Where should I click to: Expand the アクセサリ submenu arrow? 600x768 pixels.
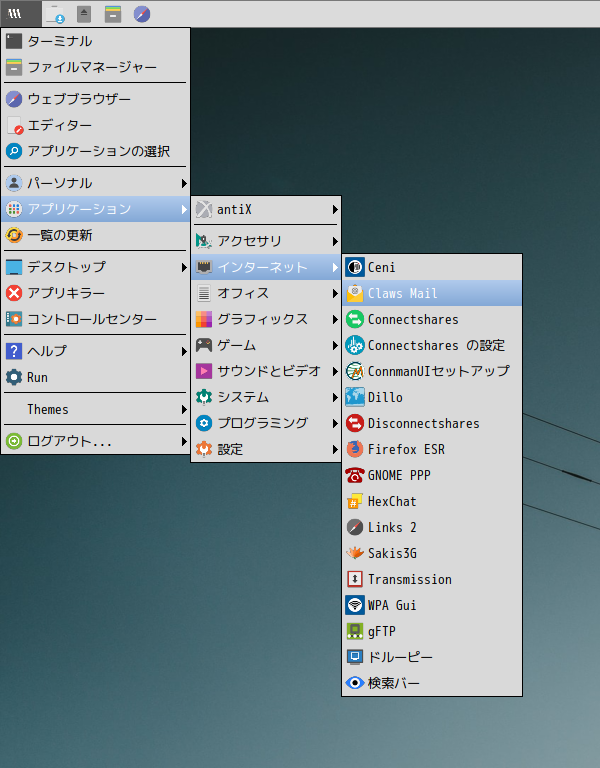[335, 241]
